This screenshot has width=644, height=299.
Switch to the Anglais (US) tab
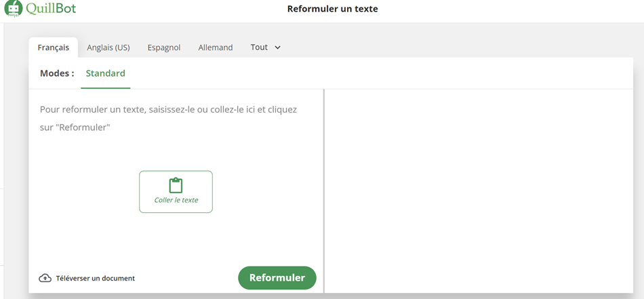(108, 47)
